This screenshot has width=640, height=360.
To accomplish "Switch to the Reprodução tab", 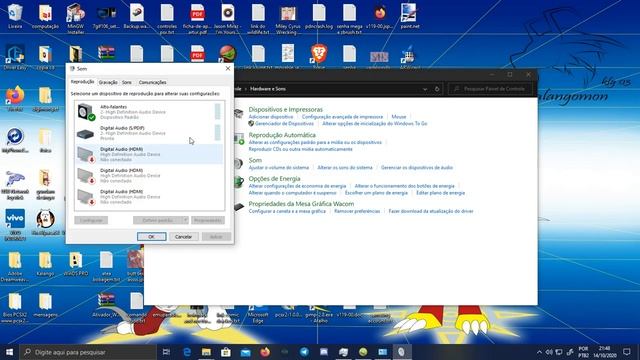I will 82,82.
